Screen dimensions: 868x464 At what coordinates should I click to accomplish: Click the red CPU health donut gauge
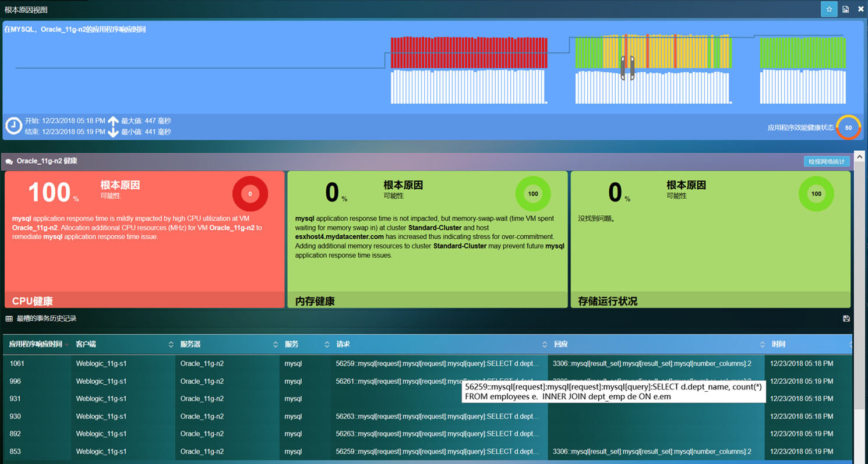(250, 194)
